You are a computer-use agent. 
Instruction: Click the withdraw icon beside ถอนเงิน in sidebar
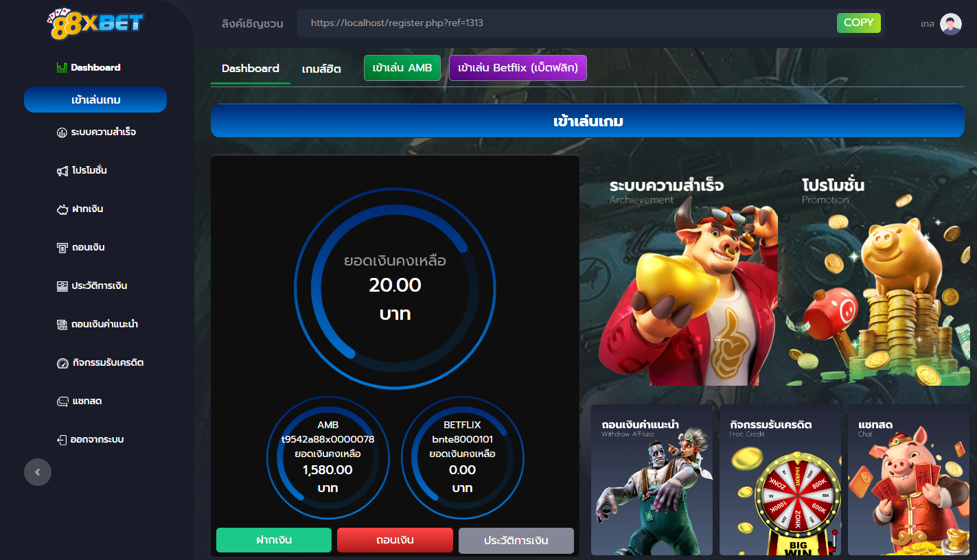tap(62, 248)
